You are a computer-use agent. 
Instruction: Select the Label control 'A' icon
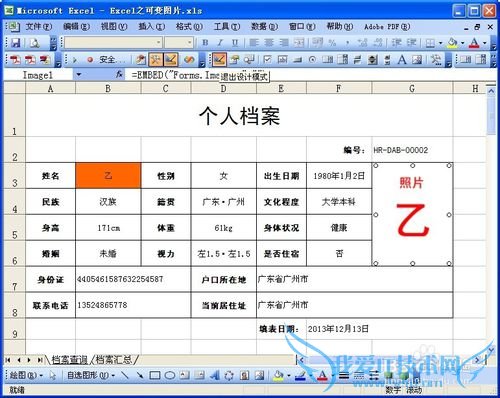[402, 60]
